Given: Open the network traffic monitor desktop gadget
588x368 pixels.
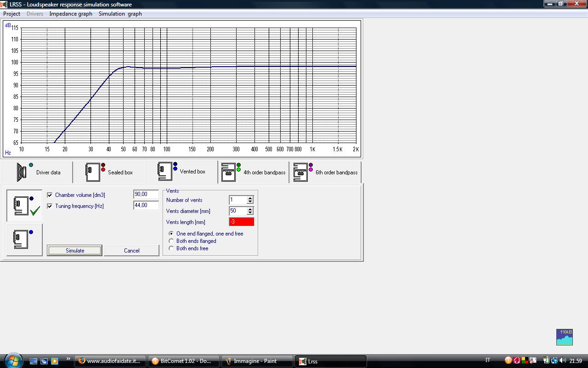Looking at the screenshot, I should (564, 337).
